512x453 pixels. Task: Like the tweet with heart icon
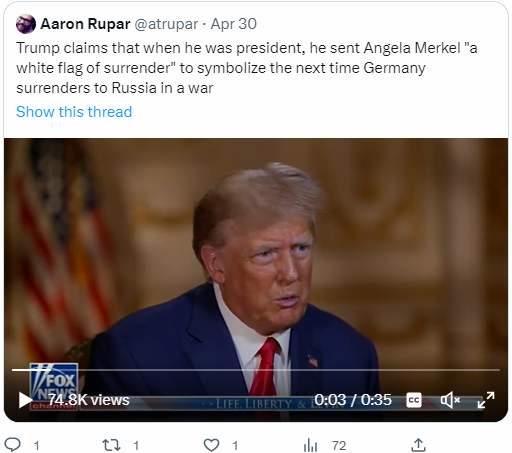click(211, 445)
